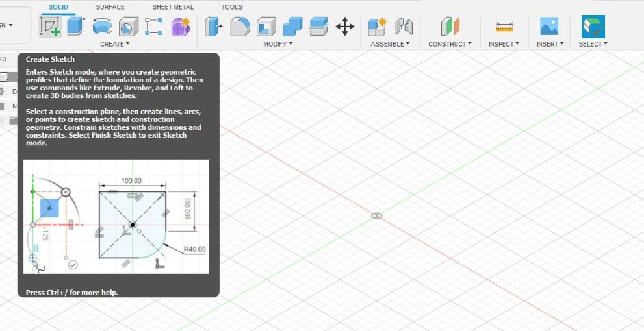Viewport: 644px width, 331px height.
Task: Activate the Hole tool icon
Action: pyautogui.click(x=129, y=27)
